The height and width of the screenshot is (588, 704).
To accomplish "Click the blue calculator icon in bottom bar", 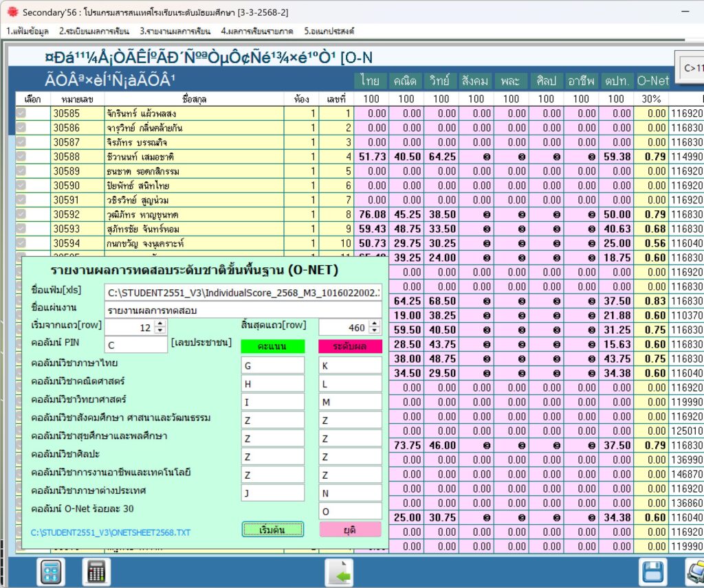I will (x=48, y=572).
